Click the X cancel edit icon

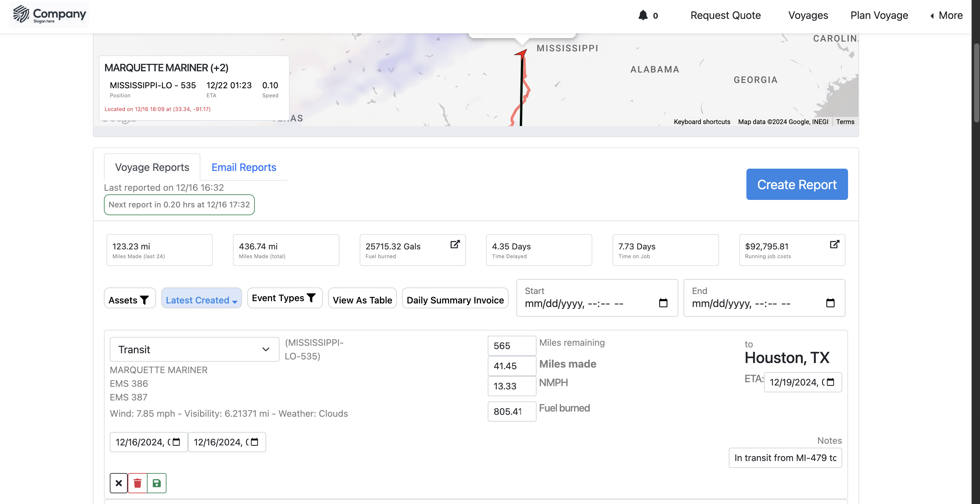[119, 483]
